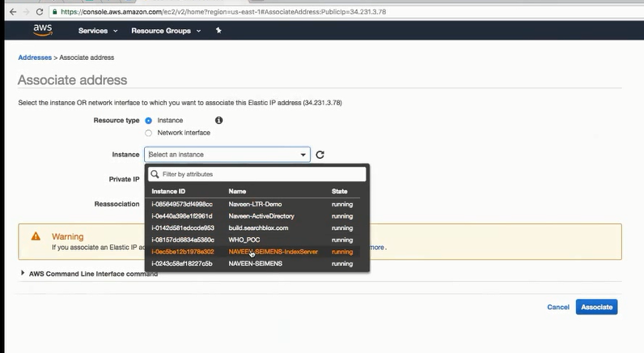Click the State column header

click(x=340, y=192)
